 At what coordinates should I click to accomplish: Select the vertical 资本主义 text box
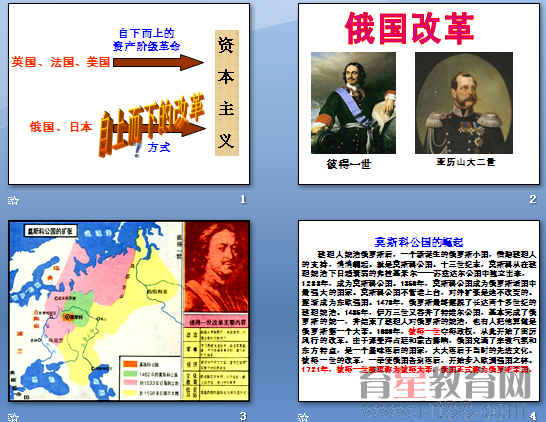pos(227,93)
